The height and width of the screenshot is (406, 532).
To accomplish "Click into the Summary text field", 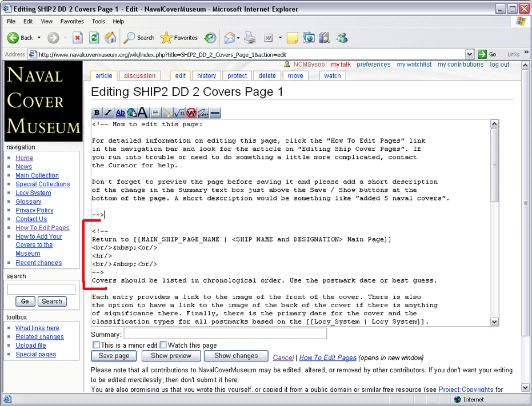I will 225,334.
